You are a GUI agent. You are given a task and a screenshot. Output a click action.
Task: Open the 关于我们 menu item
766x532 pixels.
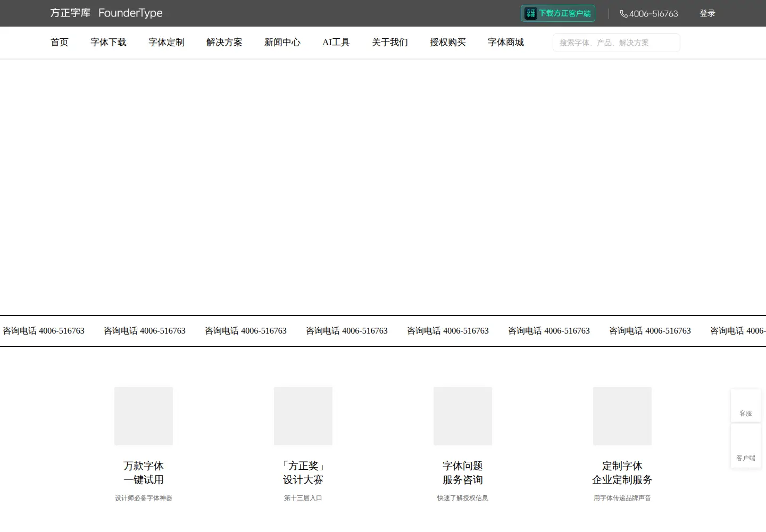390,43
